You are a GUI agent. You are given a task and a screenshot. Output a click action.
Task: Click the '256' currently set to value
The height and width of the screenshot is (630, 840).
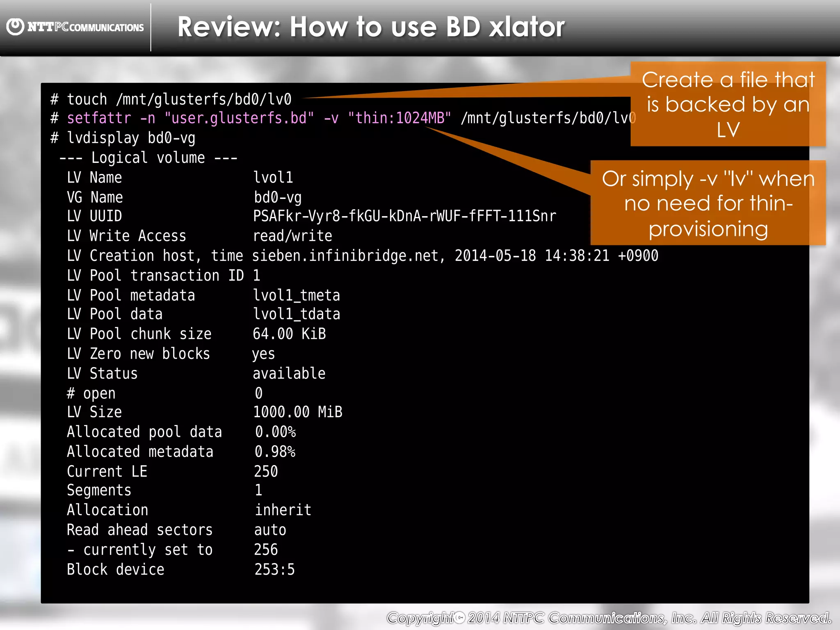tap(266, 550)
